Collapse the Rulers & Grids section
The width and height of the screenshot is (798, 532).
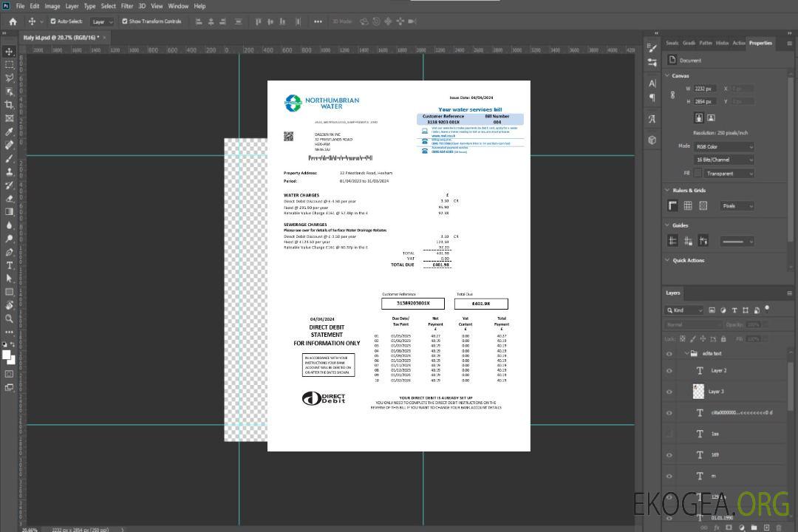[x=668, y=191]
